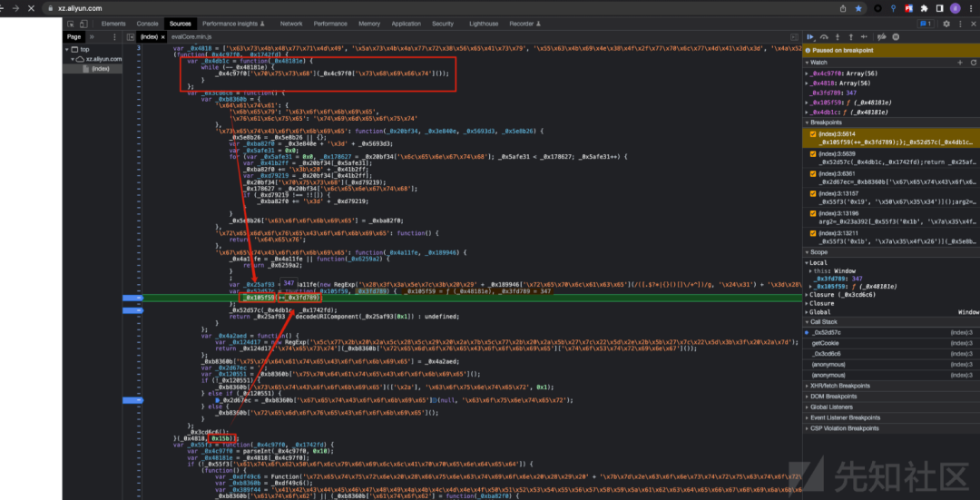Expand _0x4818 Array(56) watch entry
The image size is (980, 500).
807,83
